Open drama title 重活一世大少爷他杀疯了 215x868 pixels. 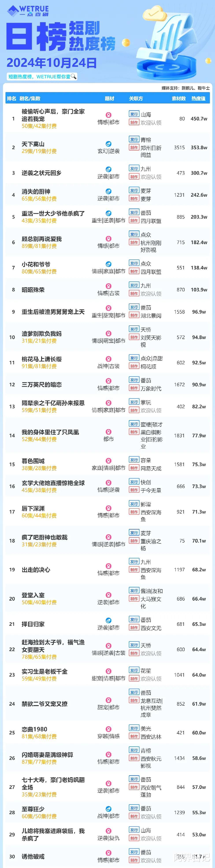(x=53, y=213)
